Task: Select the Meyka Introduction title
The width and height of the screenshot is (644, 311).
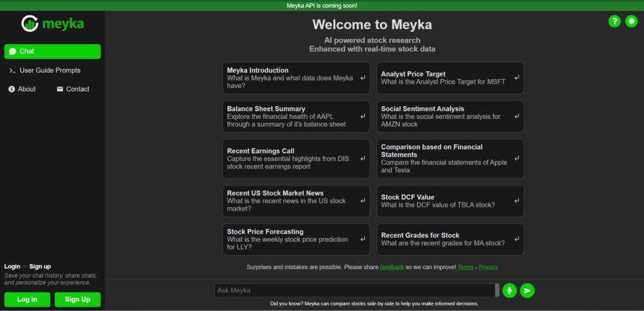Action: click(258, 70)
